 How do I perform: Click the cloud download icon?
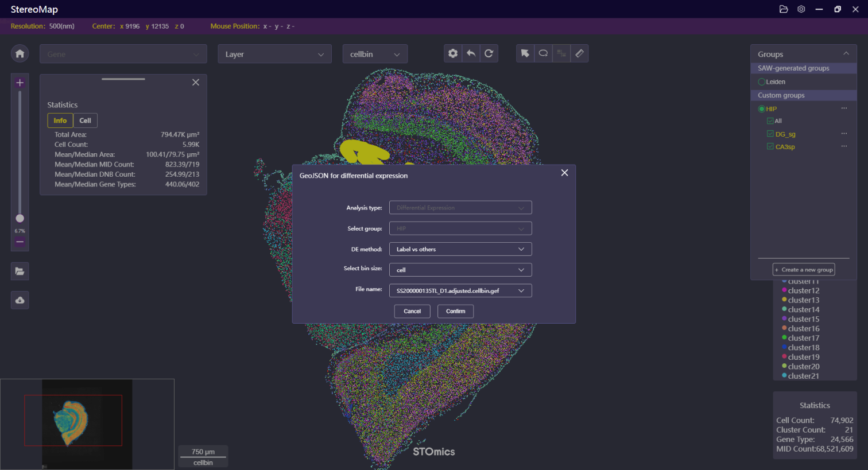pos(20,300)
